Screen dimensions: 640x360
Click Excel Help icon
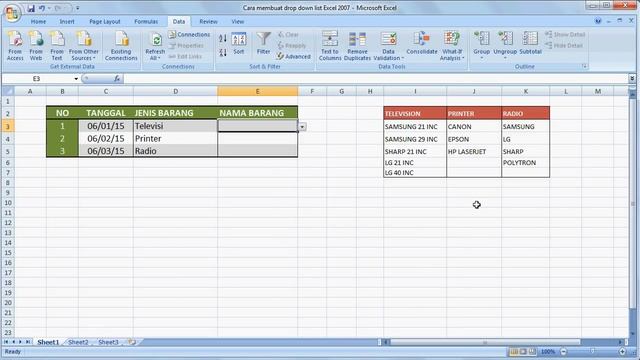click(x=598, y=21)
